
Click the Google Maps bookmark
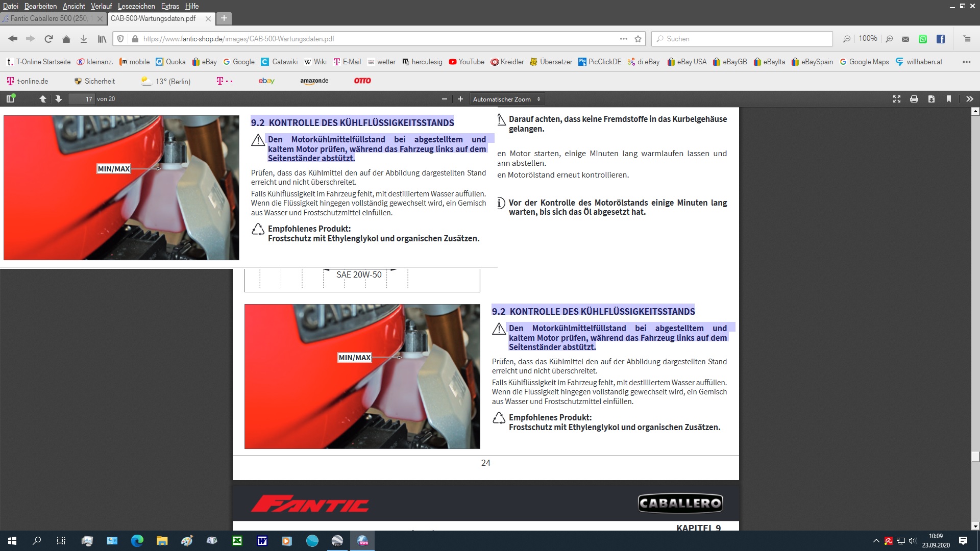864,62
